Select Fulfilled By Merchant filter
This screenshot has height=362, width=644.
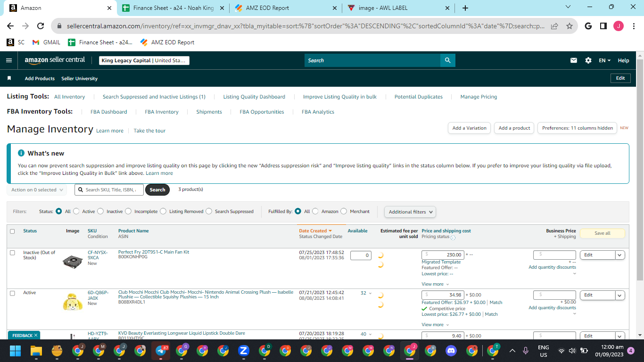[x=344, y=212]
